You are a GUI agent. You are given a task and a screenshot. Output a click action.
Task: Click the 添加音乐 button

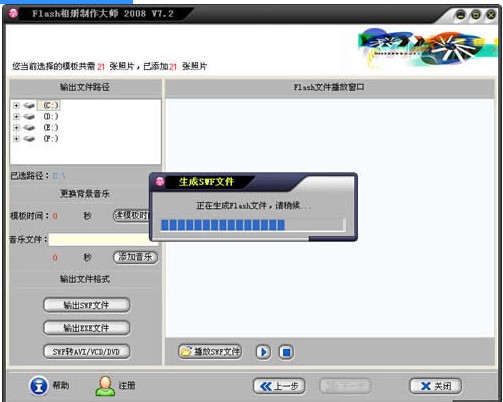[x=135, y=257]
